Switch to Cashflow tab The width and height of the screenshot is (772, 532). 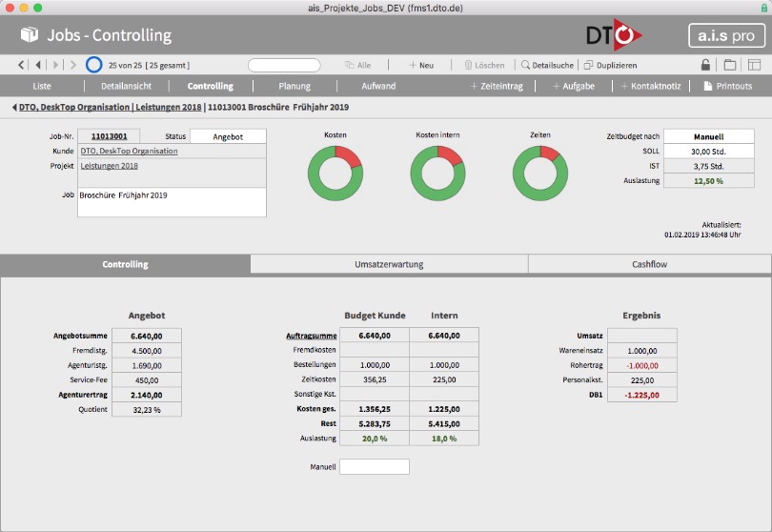(x=649, y=264)
